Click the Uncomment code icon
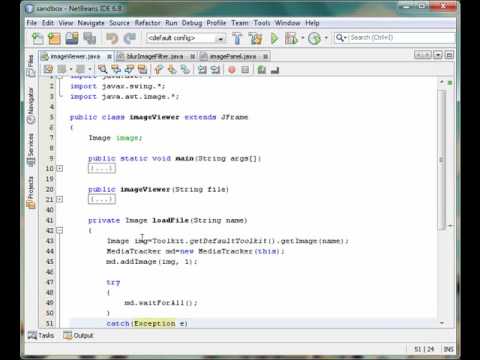 tap(275, 70)
